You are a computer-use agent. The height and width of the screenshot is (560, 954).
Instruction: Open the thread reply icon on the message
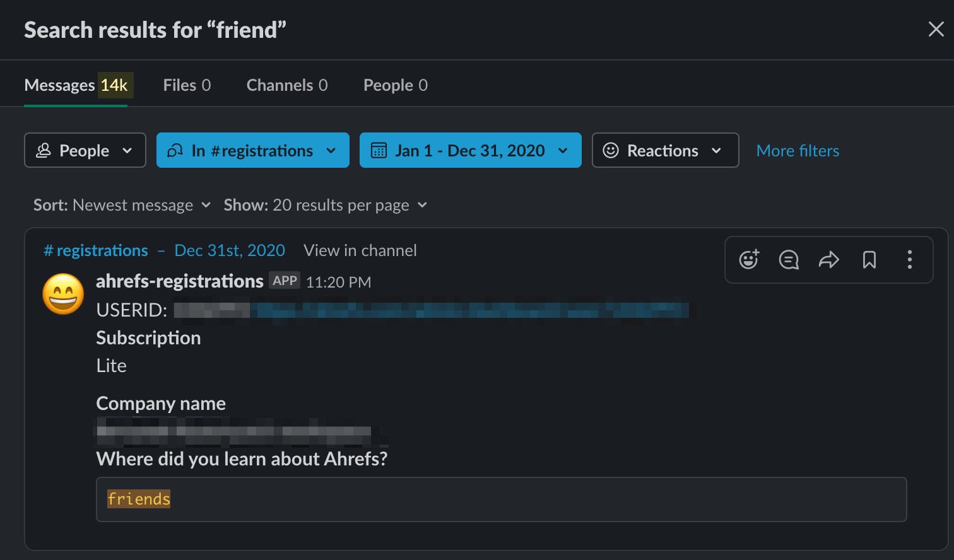(789, 259)
